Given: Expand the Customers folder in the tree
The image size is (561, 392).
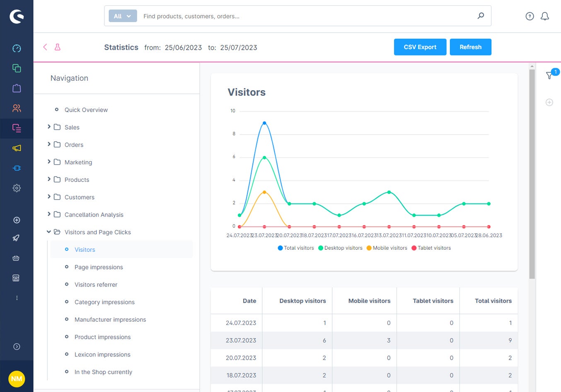Looking at the screenshot, I should point(49,197).
